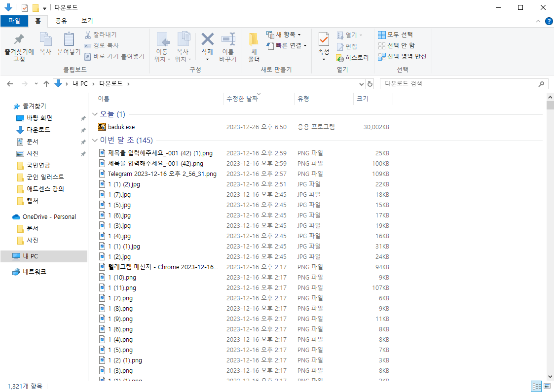Click quick access toolbar properties checkmark icon

pos(24,7)
